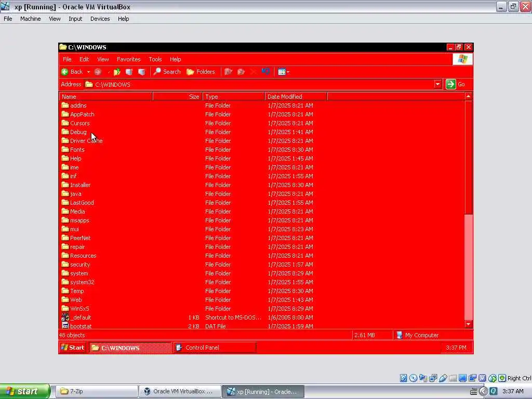Open the Explorer View menu
This screenshot has width=532, height=399.
pos(103,59)
